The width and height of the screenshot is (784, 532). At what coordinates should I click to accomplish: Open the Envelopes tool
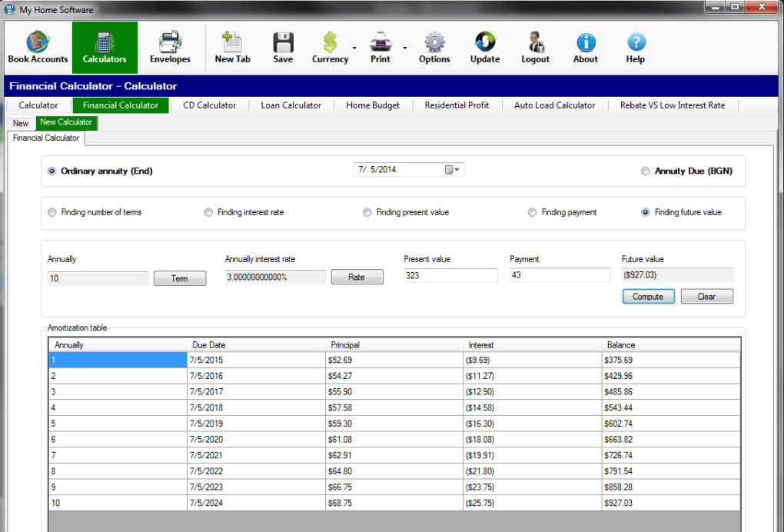coord(170,47)
